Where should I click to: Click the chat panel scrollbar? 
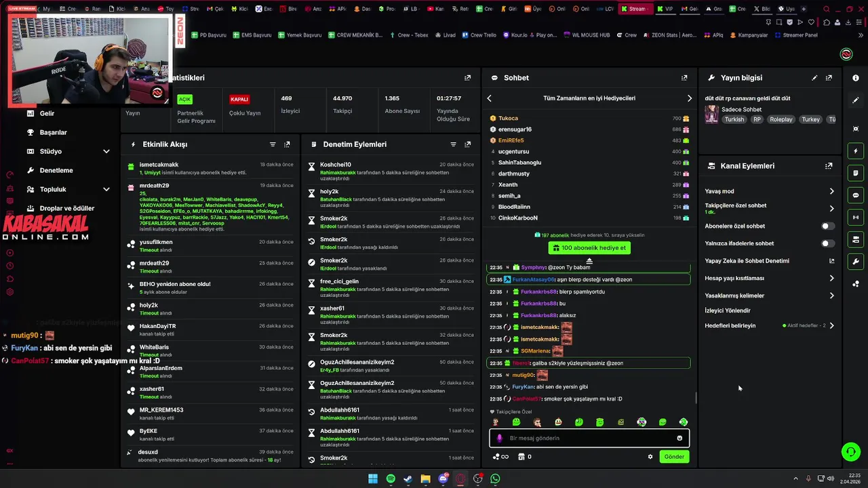[696, 399]
